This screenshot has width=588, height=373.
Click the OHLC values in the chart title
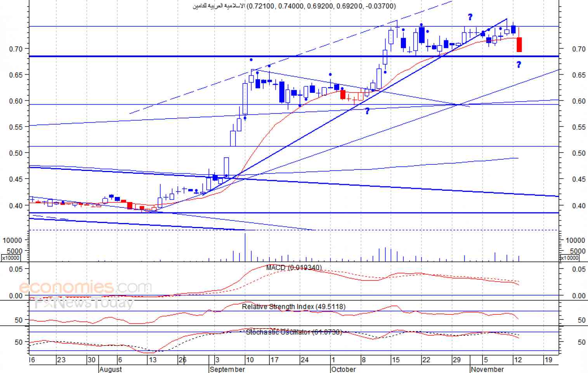pyautogui.click(x=322, y=6)
